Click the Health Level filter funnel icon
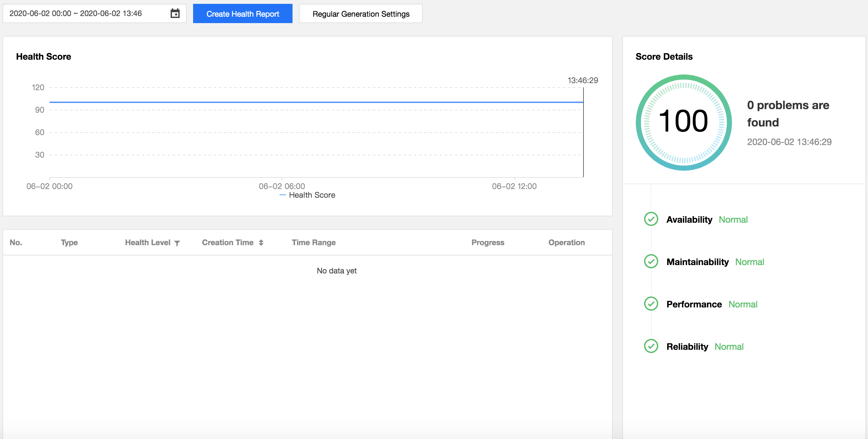This screenshot has width=868, height=439. (x=177, y=243)
